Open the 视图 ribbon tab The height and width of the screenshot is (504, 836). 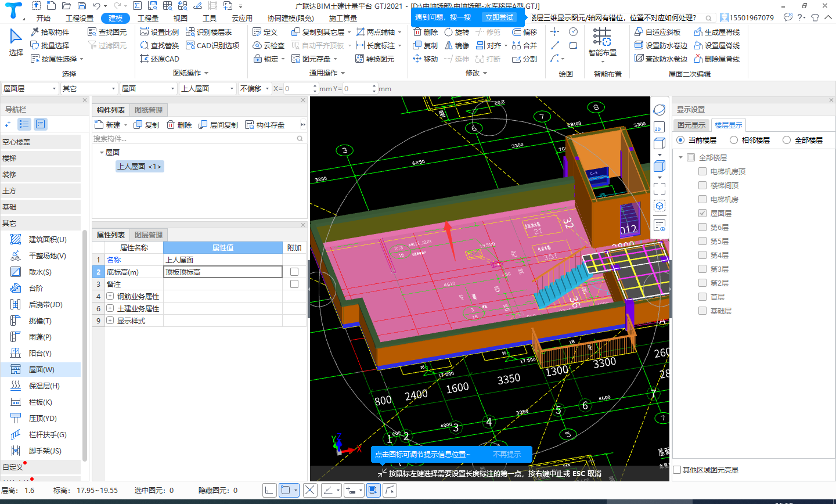pyautogui.click(x=181, y=18)
